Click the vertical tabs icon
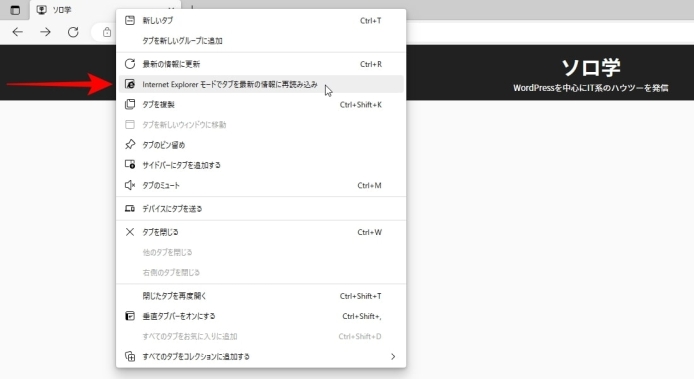The width and height of the screenshot is (694, 379). (130, 316)
